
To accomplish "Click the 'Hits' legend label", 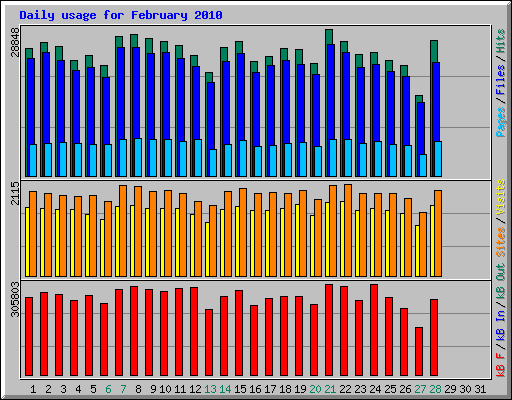I will tap(501, 41).
